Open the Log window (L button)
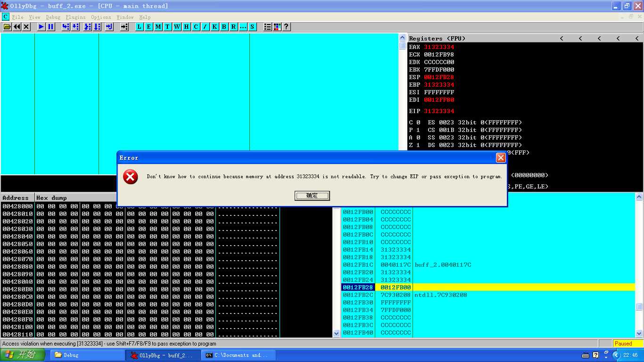 (x=139, y=27)
